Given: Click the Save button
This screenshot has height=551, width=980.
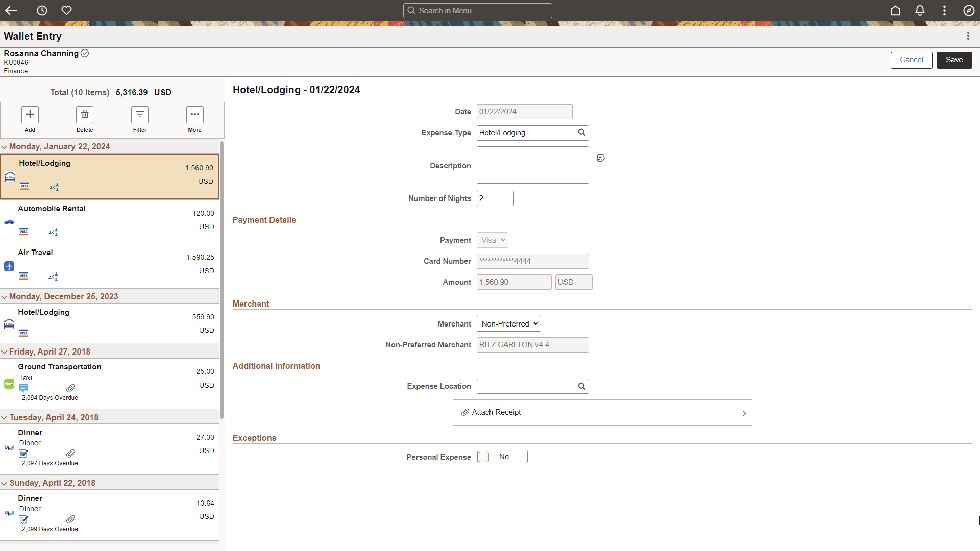Looking at the screenshot, I should pyautogui.click(x=954, y=59).
